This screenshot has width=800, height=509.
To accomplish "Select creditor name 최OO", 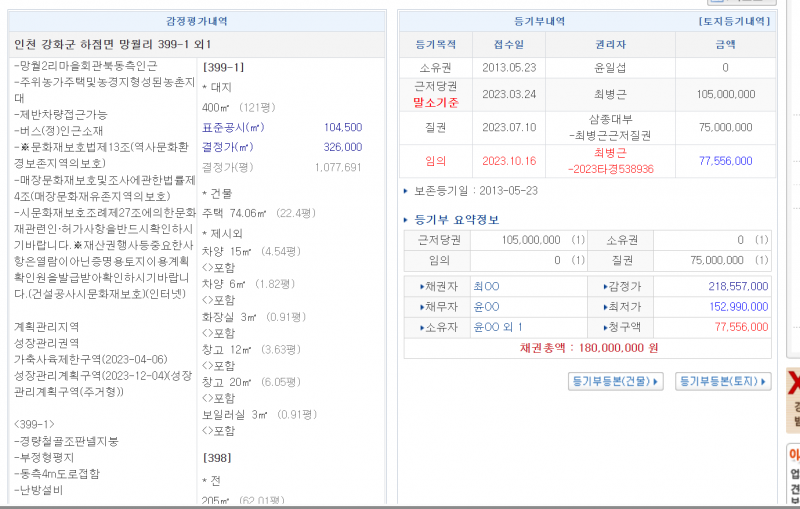I will 486,286.
